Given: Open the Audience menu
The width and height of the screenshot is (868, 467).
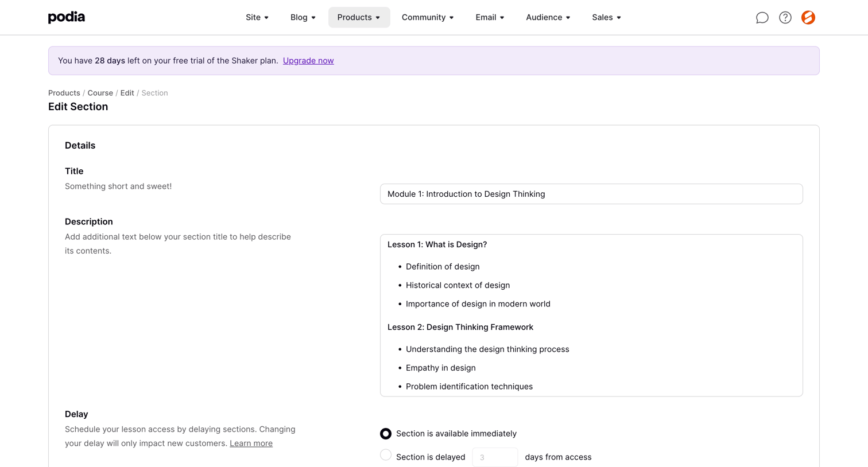Looking at the screenshot, I should coord(548,17).
